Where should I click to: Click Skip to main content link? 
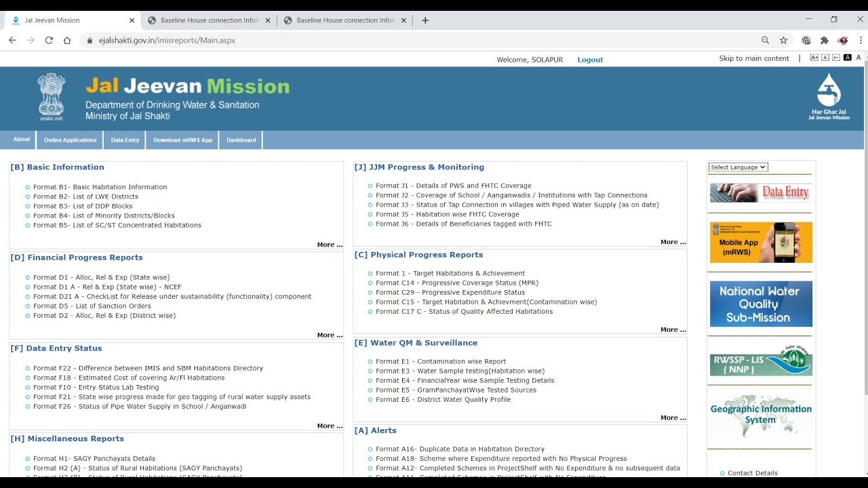pos(754,58)
